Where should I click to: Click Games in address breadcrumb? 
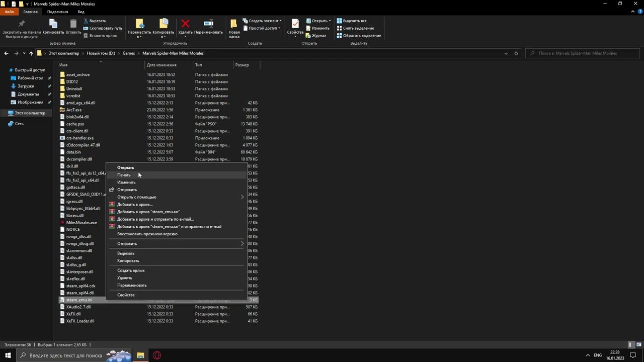(129, 53)
